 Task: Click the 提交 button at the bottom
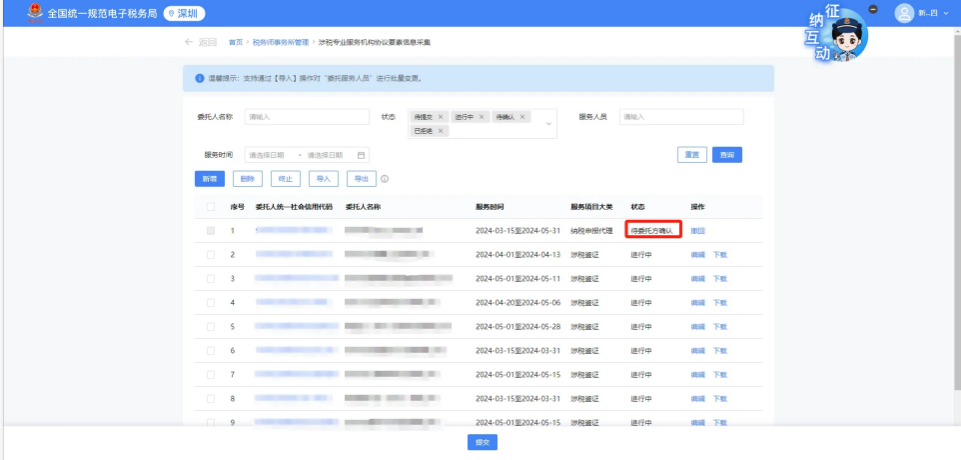(482, 442)
